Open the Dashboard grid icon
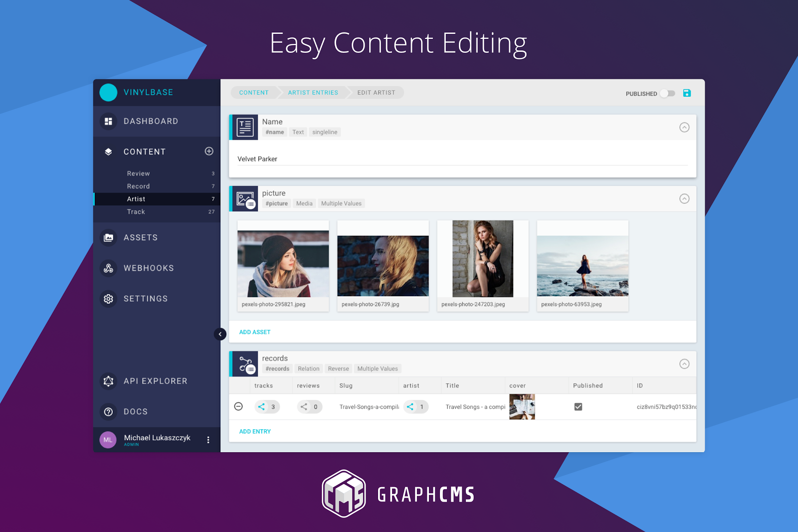This screenshot has height=532, width=798. point(108,121)
